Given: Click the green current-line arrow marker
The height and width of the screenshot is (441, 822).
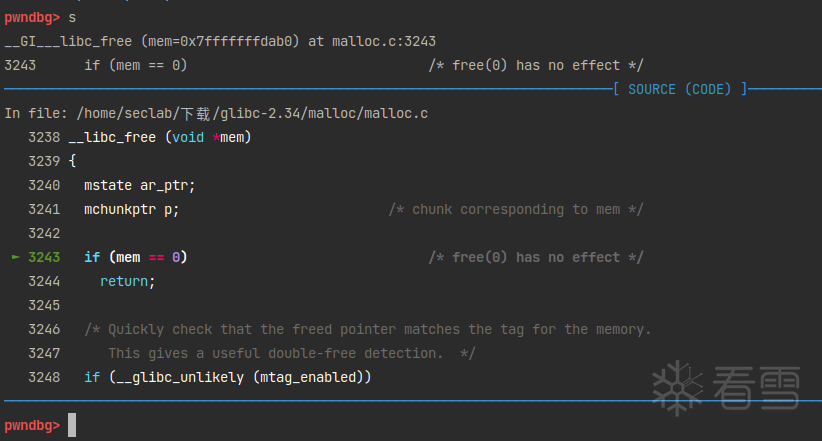Looking at the screenshot, I should point(16,257).
